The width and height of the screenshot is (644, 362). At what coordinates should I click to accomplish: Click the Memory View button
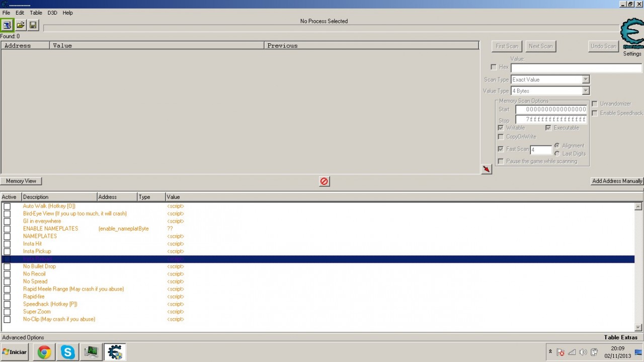point(21,181)
